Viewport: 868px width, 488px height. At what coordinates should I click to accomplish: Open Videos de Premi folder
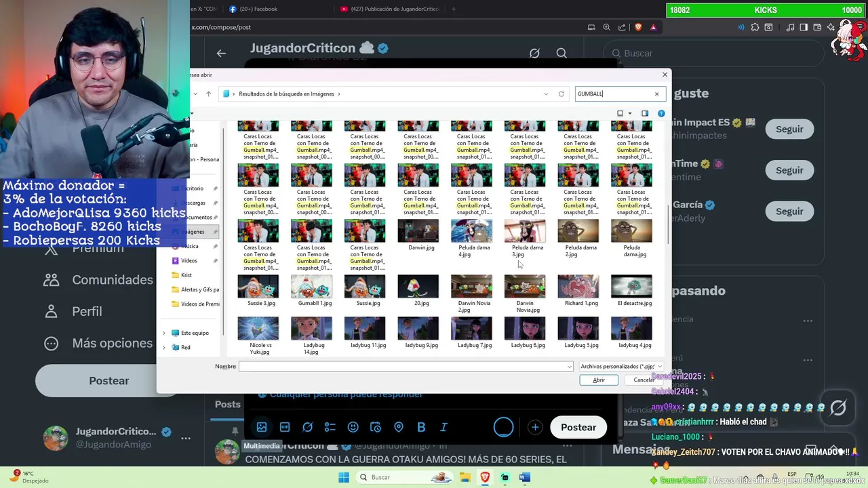point(195,304)
